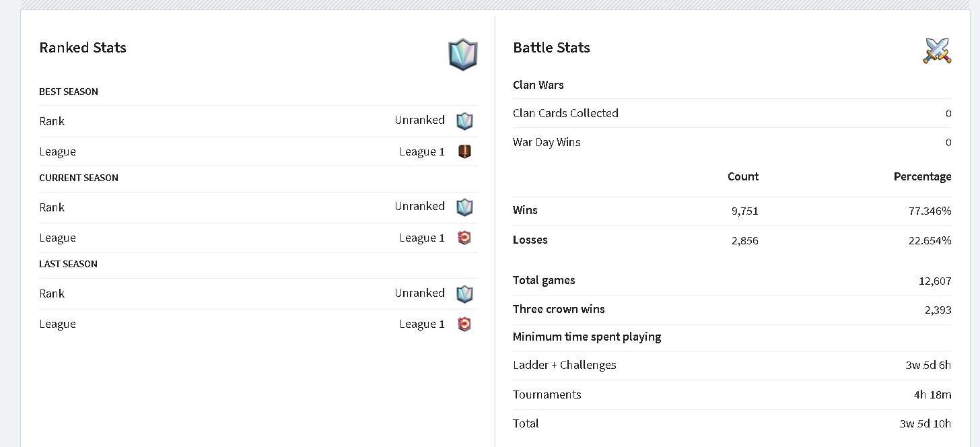Click the Total games value 12,607

pyautogui.click(x=935, y=281)
